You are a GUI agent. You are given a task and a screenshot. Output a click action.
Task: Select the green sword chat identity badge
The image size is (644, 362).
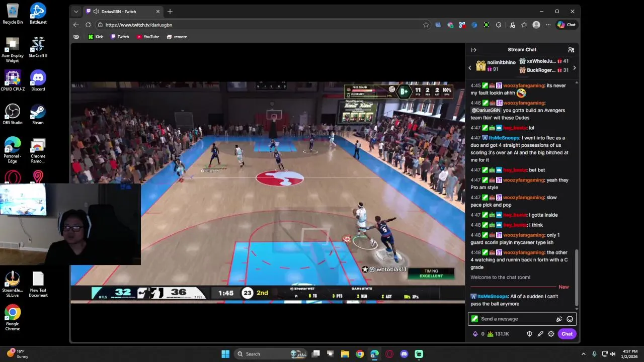pos(474,319)
